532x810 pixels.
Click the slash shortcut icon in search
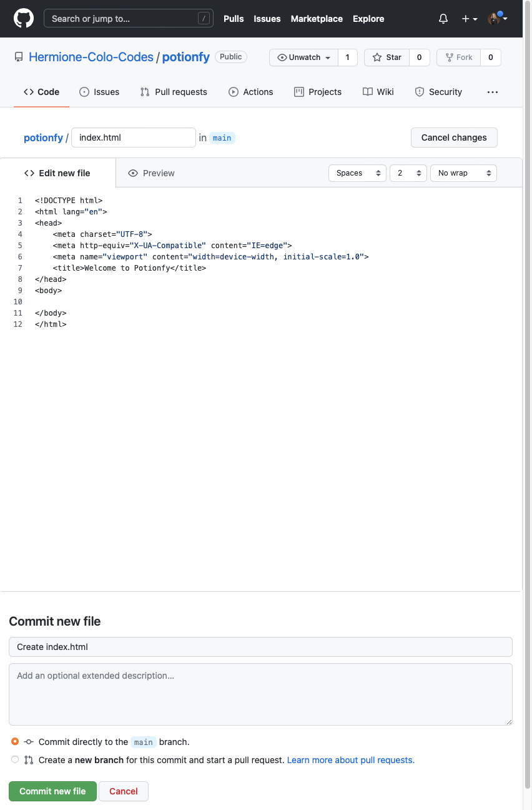tap(204, 19)
